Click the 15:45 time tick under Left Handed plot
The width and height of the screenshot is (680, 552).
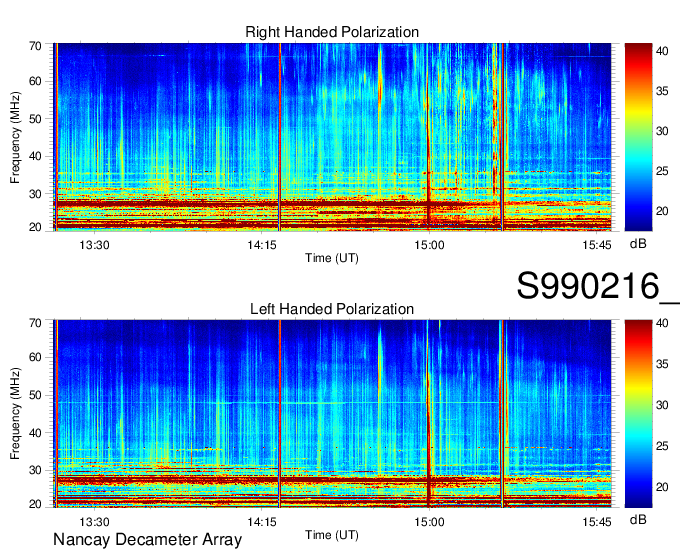coord(597,522)
